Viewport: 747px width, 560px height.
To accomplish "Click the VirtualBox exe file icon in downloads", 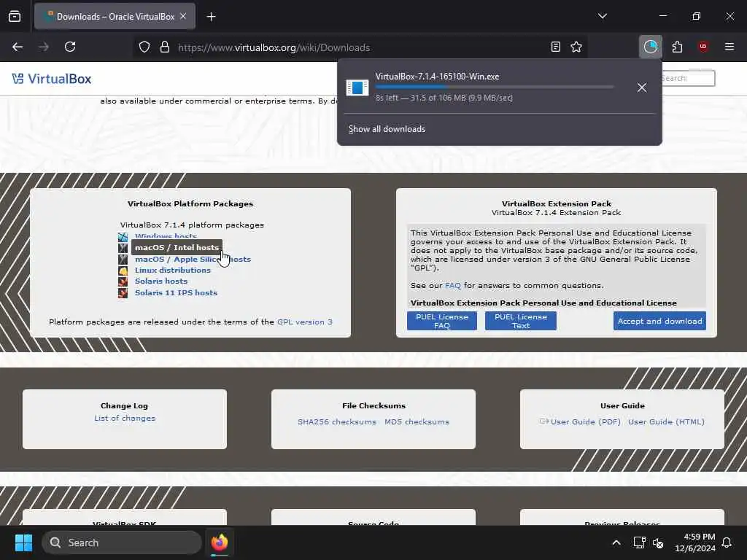I will [x=357, y=87].
